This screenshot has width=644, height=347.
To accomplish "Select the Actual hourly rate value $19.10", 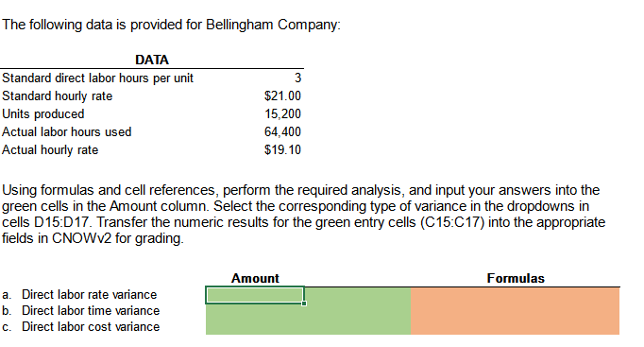I will point(282,149).
